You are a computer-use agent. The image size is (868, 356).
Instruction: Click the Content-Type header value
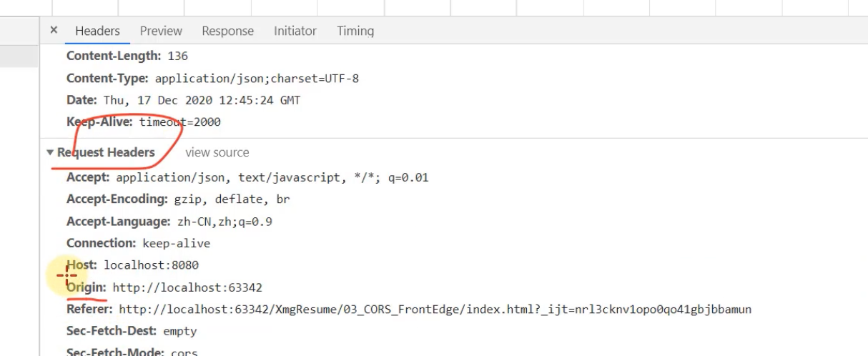click(x=257, y=79)
